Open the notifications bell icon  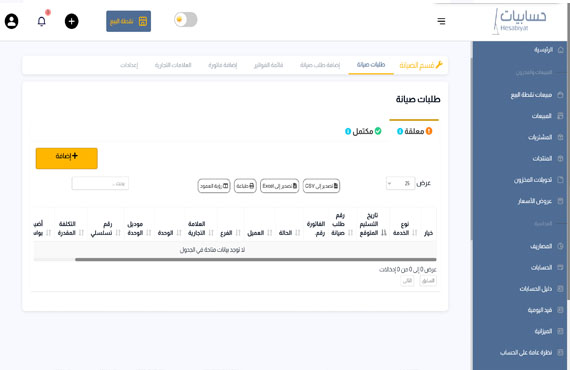tap(42, 21)
